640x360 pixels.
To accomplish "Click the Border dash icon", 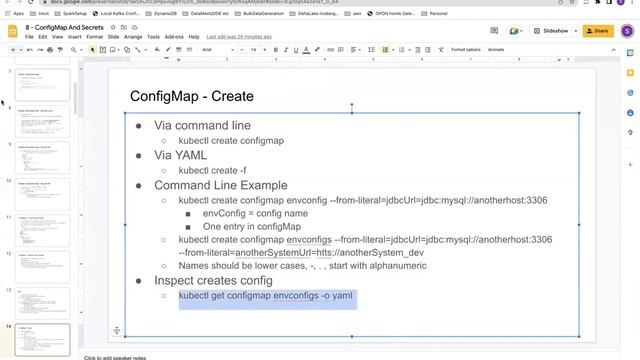I will pyautogui.click(x=189, y=50).
